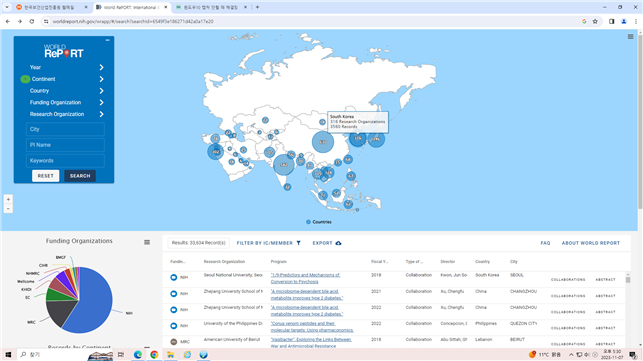Zoom out the map with minus button
The height and width of the screenshot is (361, 643).
point(8,209)
